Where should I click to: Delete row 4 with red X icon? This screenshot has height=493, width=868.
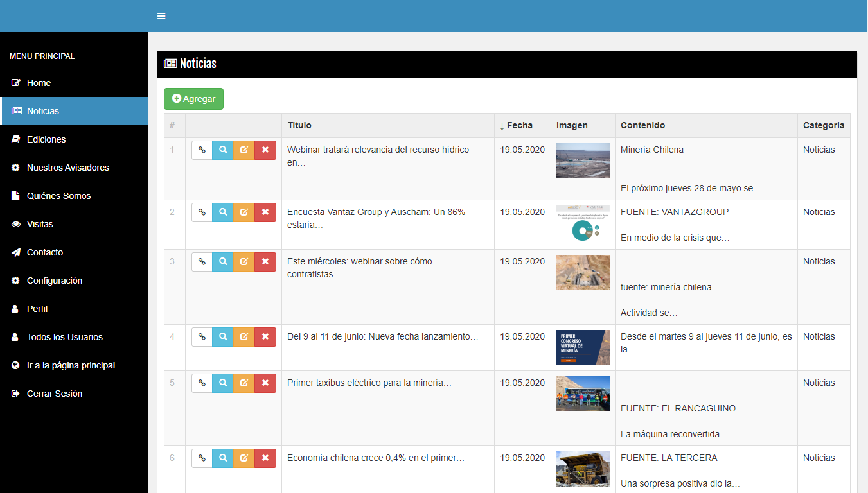point(265,337)
